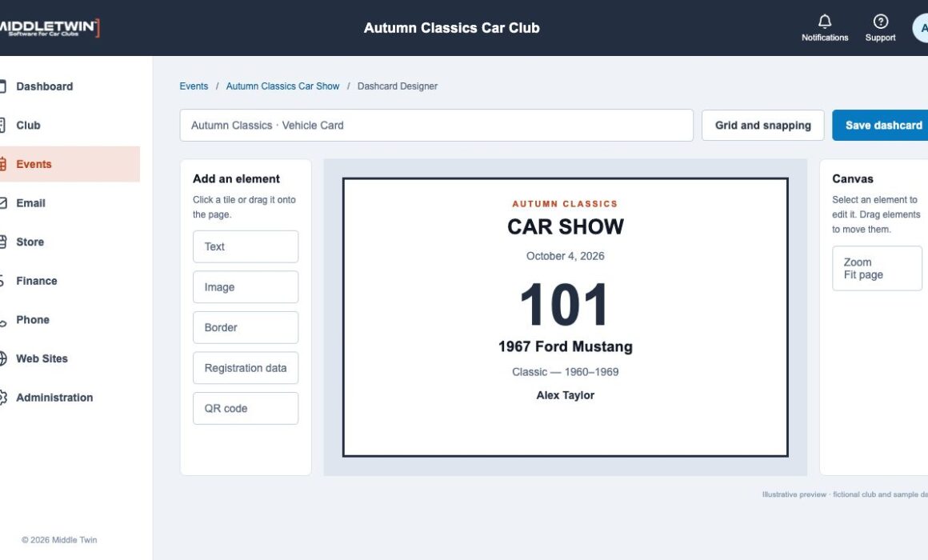Screen dimensions: 928x560
Task: Click the Grid and snapping button
Action: [762, 125]
